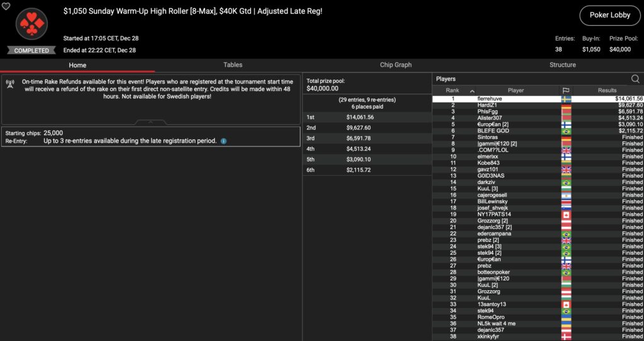Click the partypoker card suits logo

(31, 25)
